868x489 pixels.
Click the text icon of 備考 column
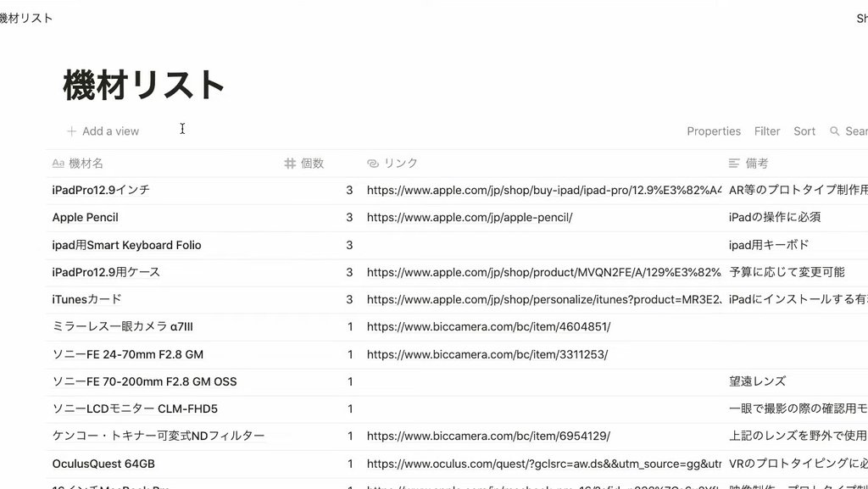click(734, 164)
